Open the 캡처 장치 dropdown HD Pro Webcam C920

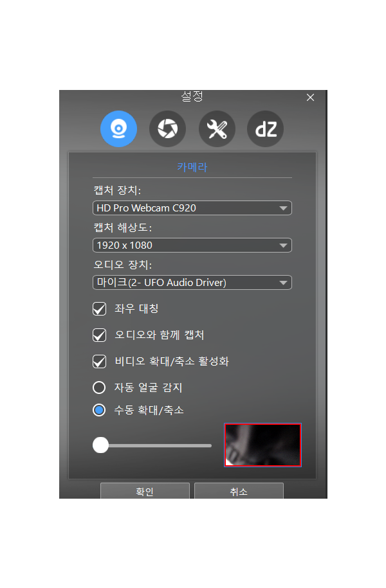click(x=192, y=208)
